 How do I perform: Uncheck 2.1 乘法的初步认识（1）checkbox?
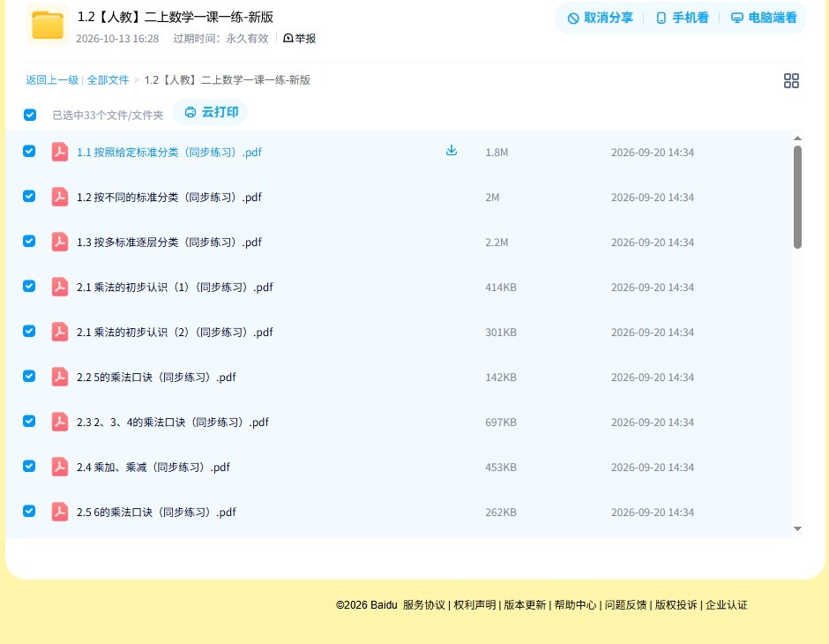[x=29, y=286]
